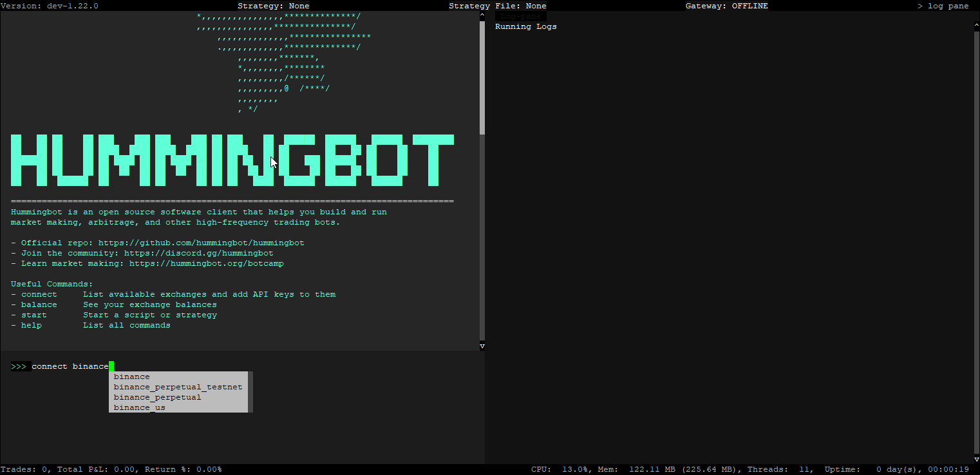The image size is (980, 475).
Task: Pick binance_perpetual_testnet suggestion
Action: pos(178,387)
